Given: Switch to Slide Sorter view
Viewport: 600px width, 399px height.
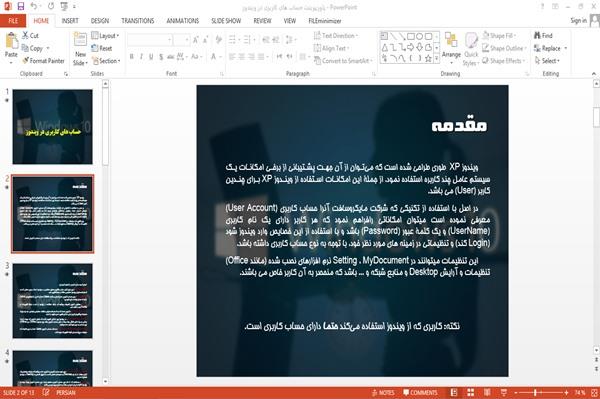Looking at the screenshot, I should click(x=470, y=392).
